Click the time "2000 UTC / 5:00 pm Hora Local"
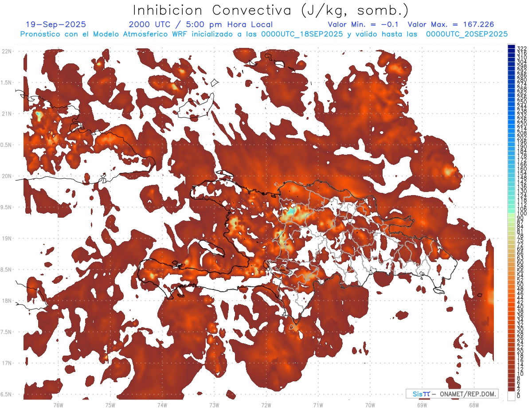Viewport: 532px width, 411px height. 201,24
